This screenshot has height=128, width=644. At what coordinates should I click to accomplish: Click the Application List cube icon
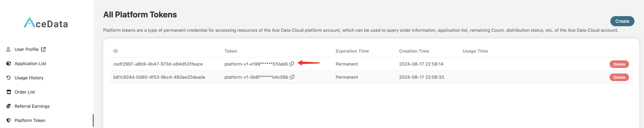click(9, 64)
